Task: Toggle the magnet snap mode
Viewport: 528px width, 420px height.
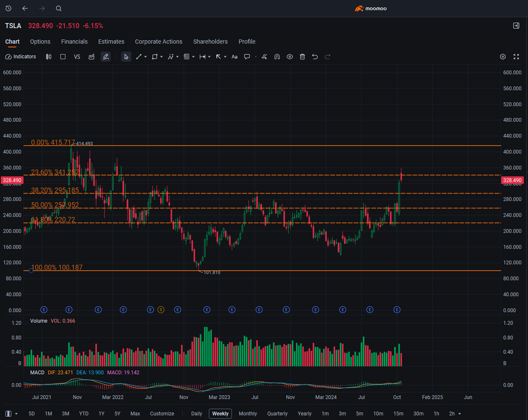Action: tap(277, 57)
